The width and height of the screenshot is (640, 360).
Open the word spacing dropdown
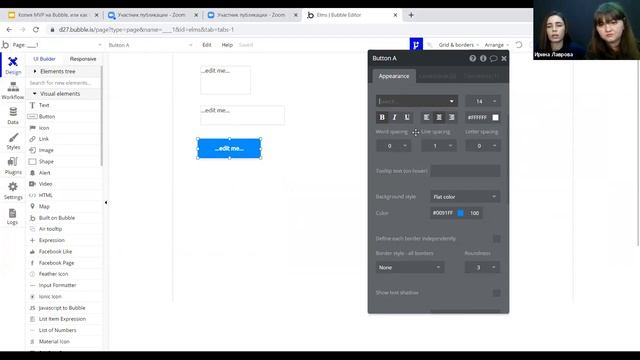pyautogui.click(x=393, y=146)
